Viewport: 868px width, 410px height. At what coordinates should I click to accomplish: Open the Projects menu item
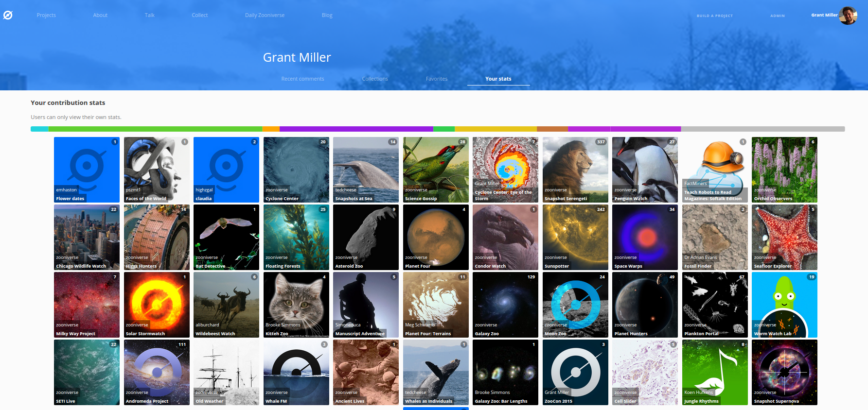point(46,15)
